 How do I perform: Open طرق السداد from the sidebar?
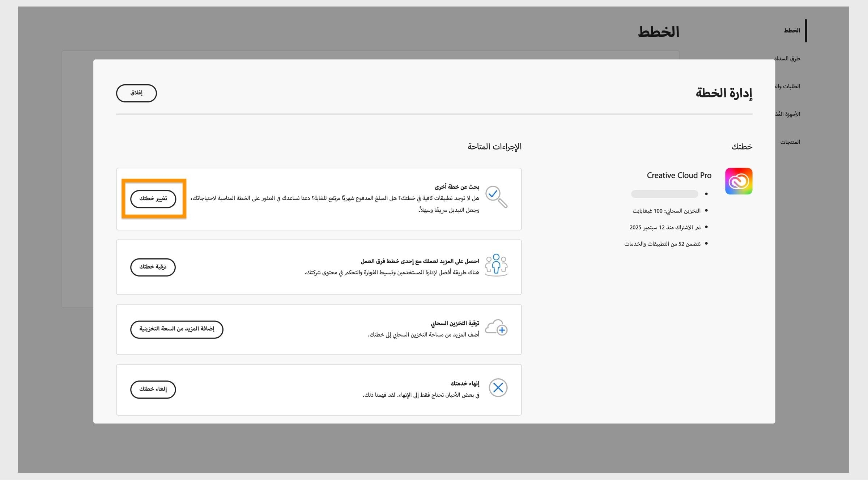pos(787,58)
